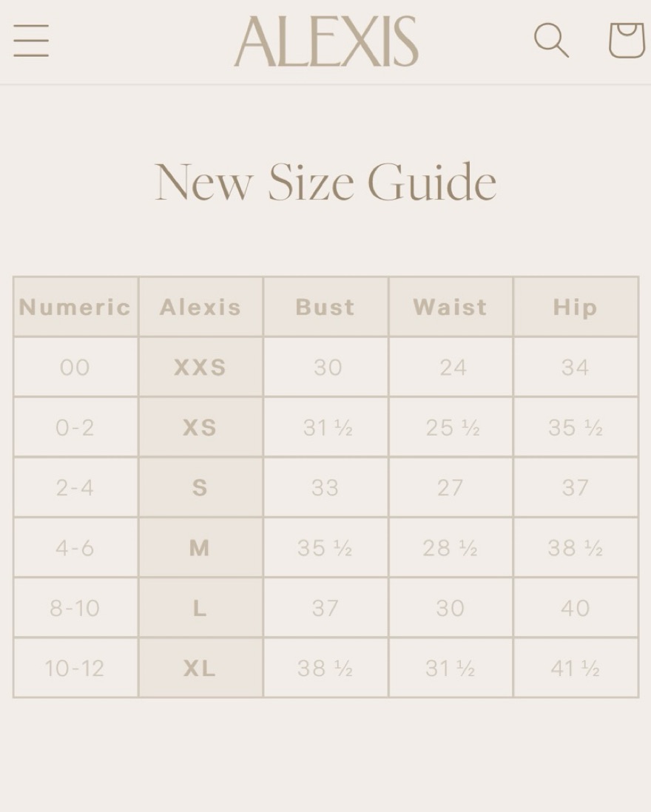This screenshot has height=812, width=651.
Task: Click the ALEXIS logo
Action: (325, 41)
